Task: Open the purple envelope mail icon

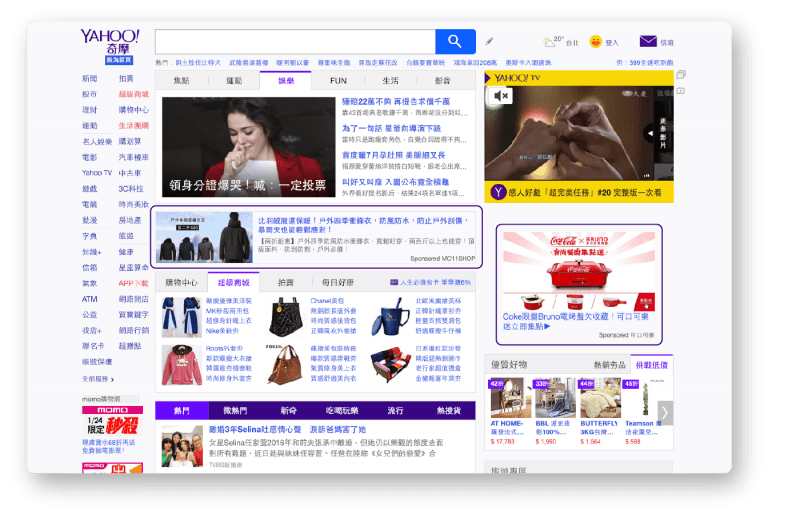Action: (648, 42)
